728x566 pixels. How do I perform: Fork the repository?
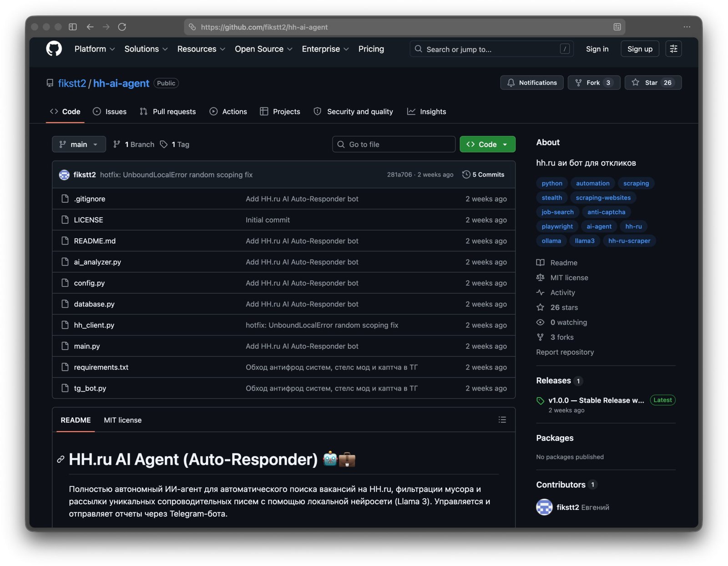tap(593, 82)
